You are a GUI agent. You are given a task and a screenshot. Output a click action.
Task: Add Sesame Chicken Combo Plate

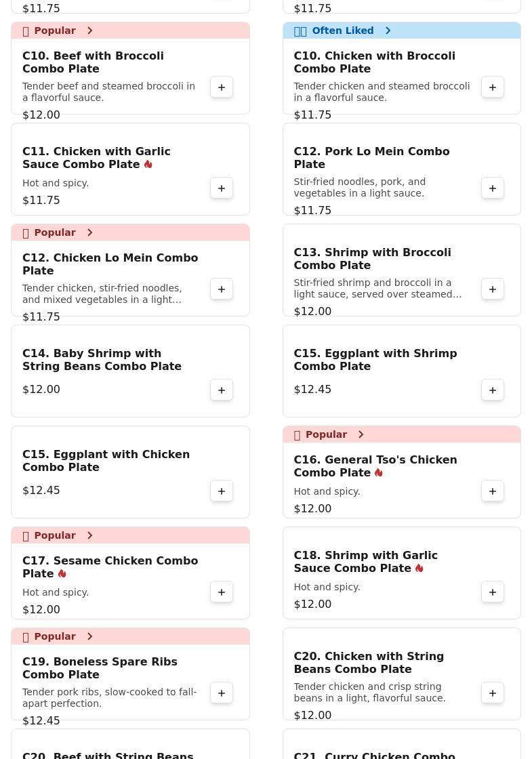222,592
